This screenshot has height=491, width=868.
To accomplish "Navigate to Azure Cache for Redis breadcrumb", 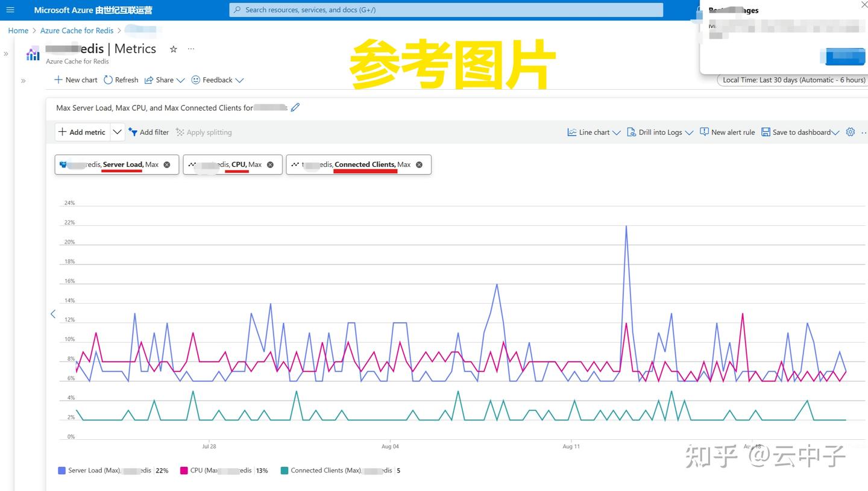I will pyautogui.click(x=77, y=30).
